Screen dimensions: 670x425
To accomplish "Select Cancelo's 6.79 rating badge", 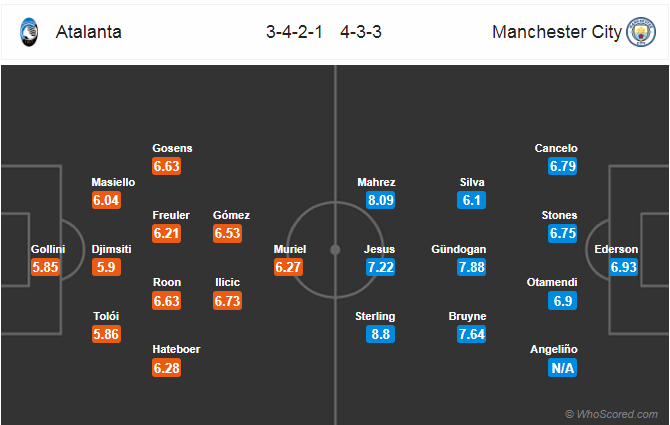I will [562, 166].
